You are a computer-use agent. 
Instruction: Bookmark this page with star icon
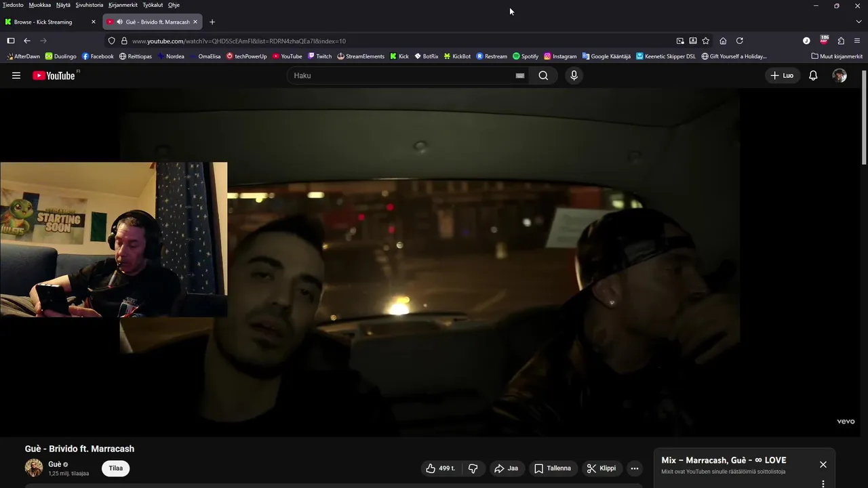coord(706,41)
